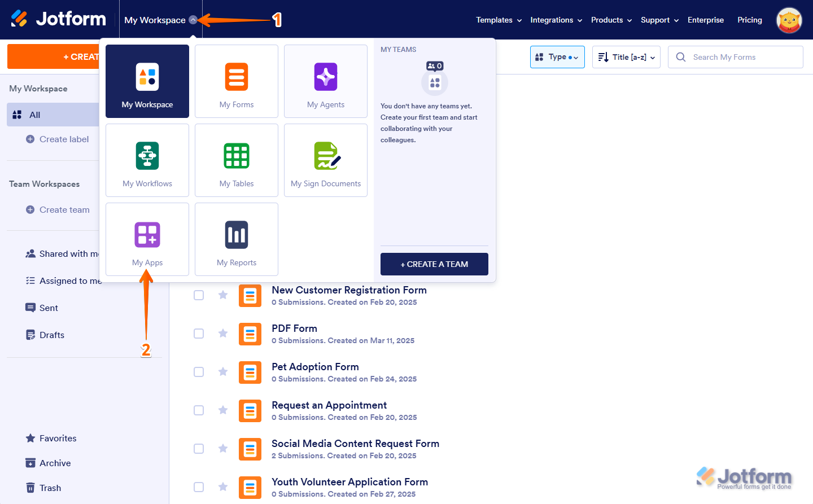
Task: Open My Agents tile
Action: coord(326,81)
